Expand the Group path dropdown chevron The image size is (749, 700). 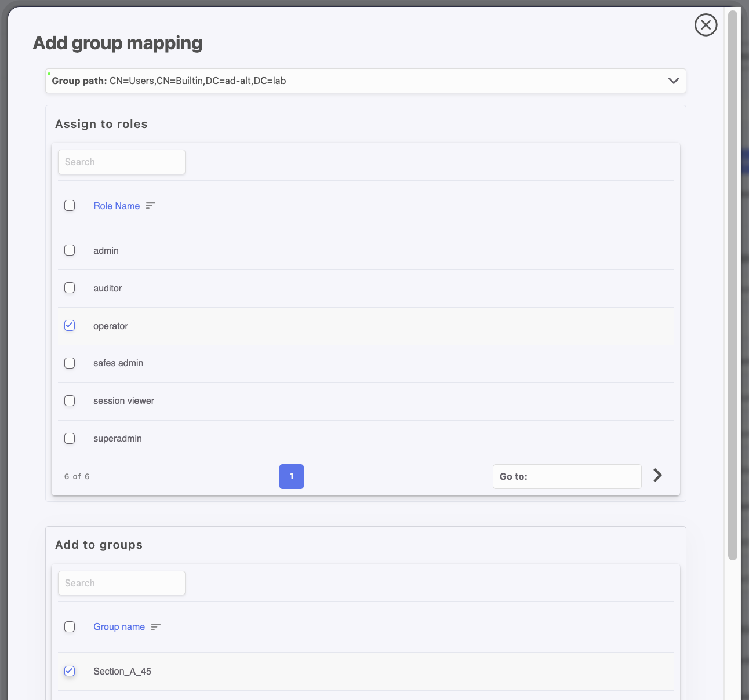click(x=673, y=81)
